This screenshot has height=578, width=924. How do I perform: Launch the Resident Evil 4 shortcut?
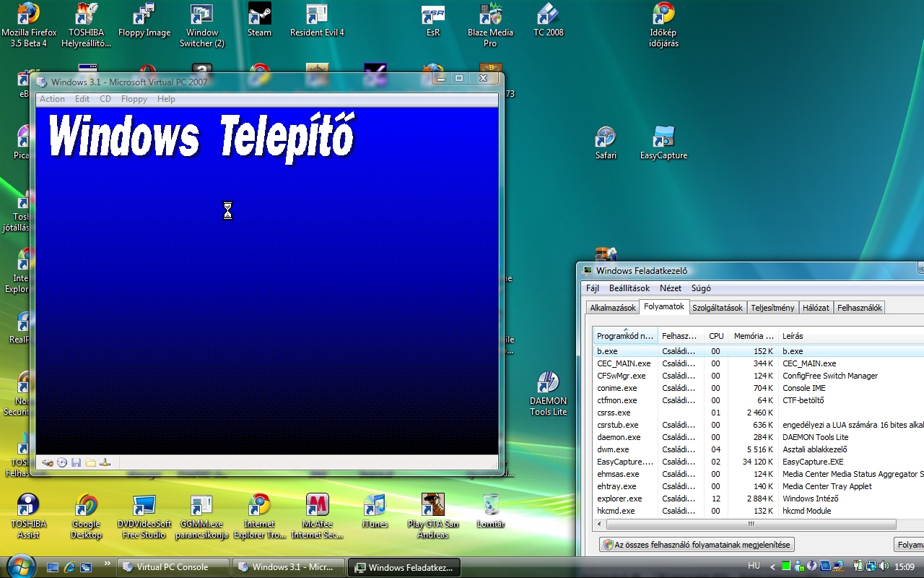(317, 20)
